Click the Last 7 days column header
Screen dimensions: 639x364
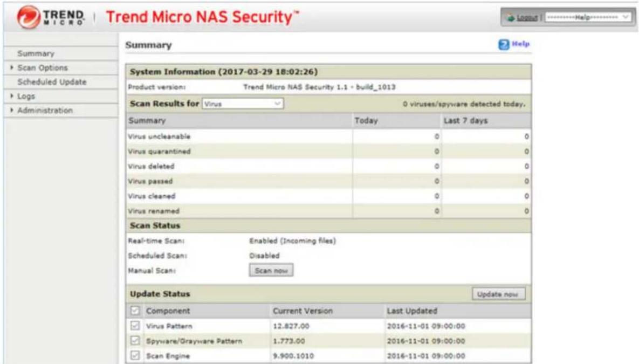click(465, 121)
